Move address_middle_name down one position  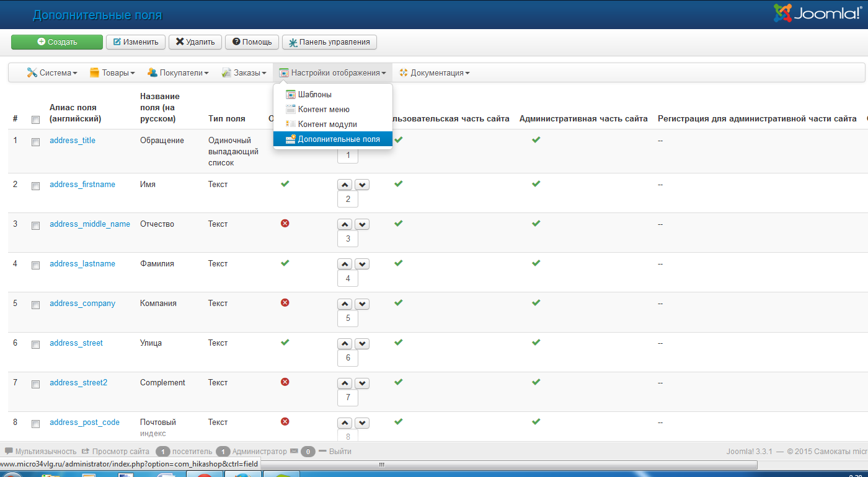[362, 224]
